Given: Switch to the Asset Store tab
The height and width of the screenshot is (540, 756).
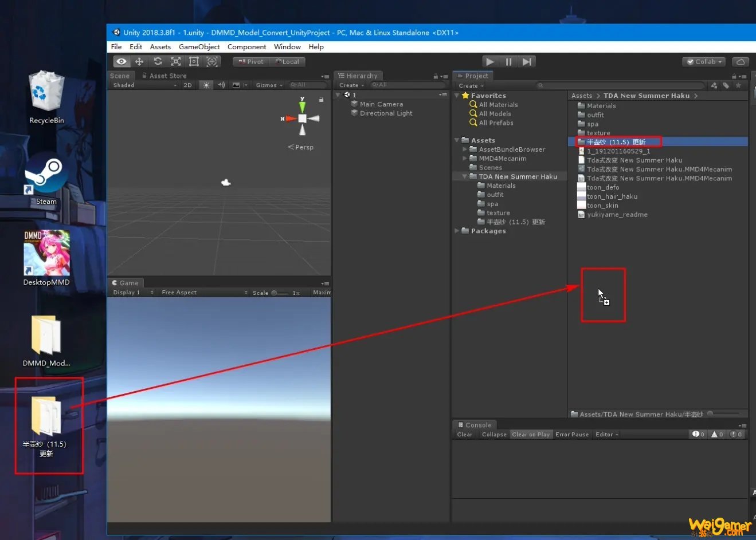Looking at the screenshot, I should [164, 76].
